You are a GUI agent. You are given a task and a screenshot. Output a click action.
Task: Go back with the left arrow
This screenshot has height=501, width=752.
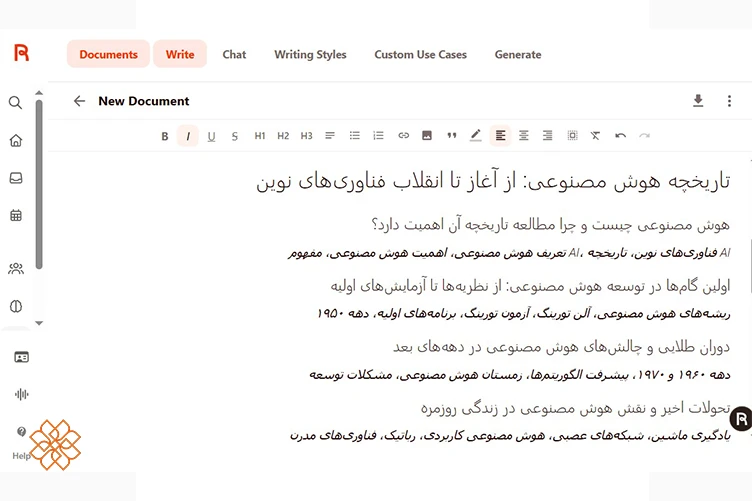coord(80,101)
